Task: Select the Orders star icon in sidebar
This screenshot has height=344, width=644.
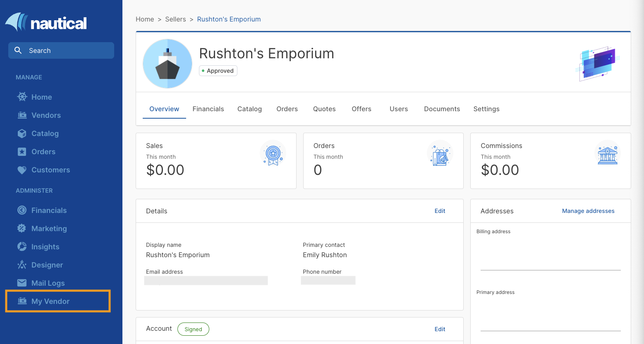Action: pos(22,151)
